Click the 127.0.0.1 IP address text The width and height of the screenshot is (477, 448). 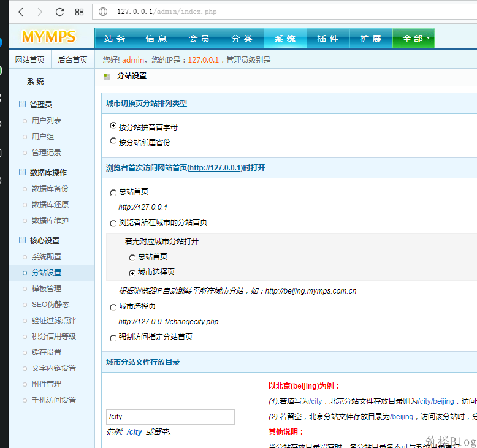(x=203, y=60)
